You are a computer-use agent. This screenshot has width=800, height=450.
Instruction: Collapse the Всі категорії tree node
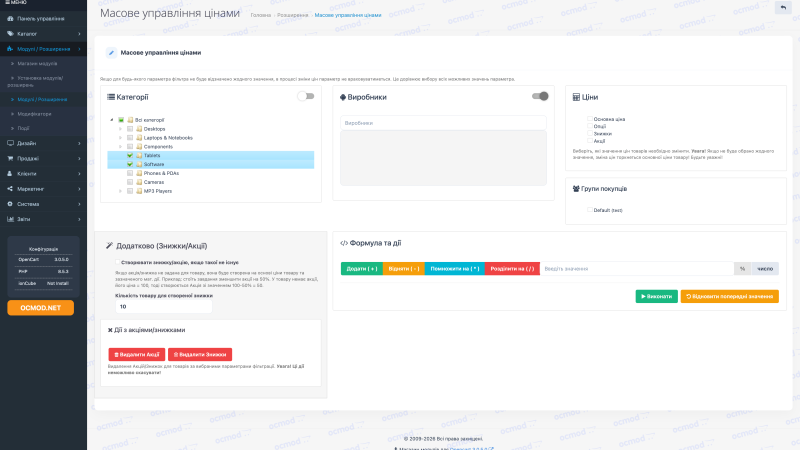click(112, 120)
